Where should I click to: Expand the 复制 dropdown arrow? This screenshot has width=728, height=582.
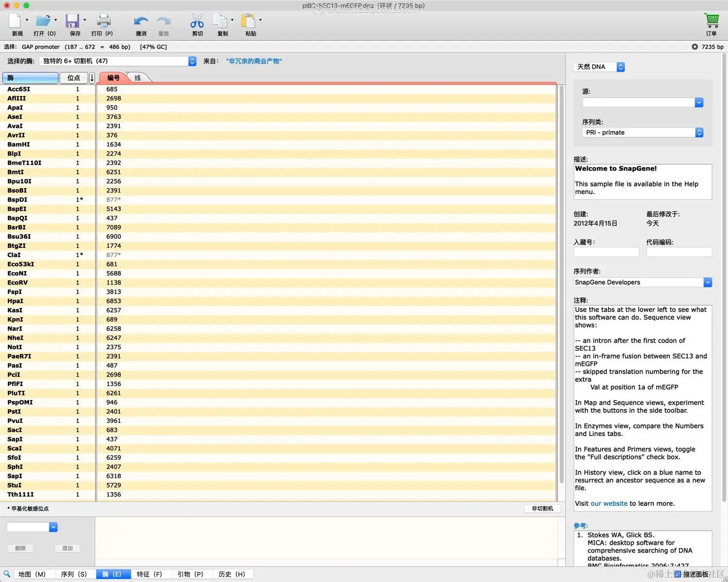232,20
